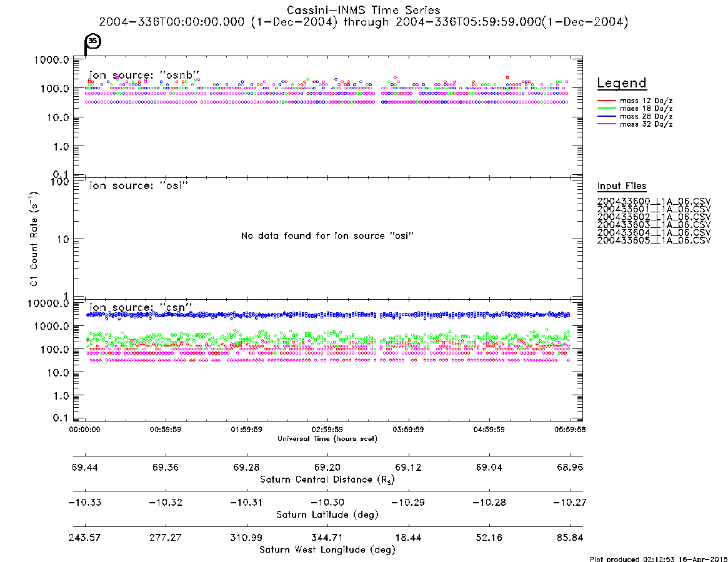728x562 pixels.
Task: Click the 00:00:00 time tick label
Action: [x=84, y=430]
